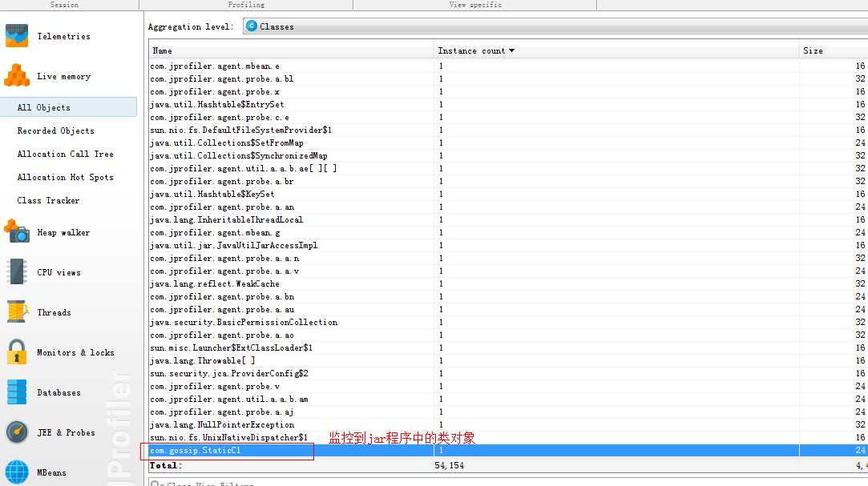
Task: Select the Session toolbar group label
Action: [64, 5]
